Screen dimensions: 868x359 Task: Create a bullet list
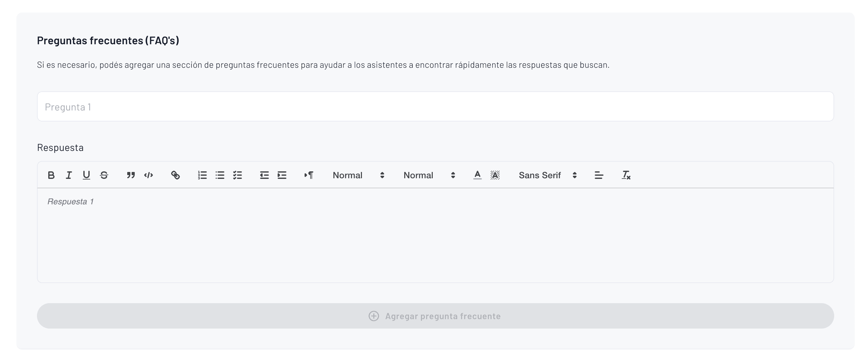[x=220, y=175]
